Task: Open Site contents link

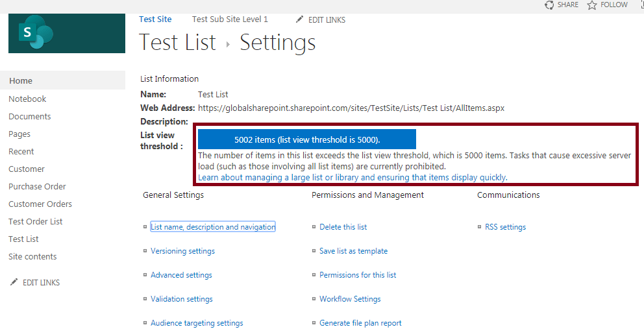Action: (32, 257)
